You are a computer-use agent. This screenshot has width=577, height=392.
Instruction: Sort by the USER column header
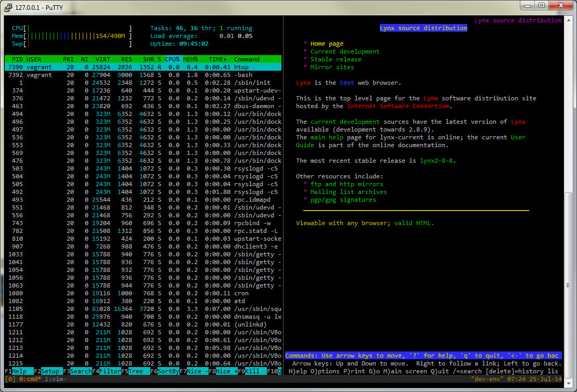[x=34, y=59]
